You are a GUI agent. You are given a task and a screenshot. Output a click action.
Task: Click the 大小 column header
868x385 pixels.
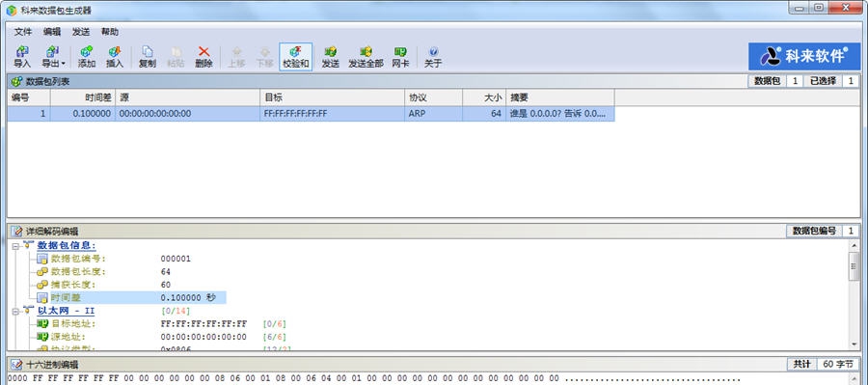click(x=484, y=97)
